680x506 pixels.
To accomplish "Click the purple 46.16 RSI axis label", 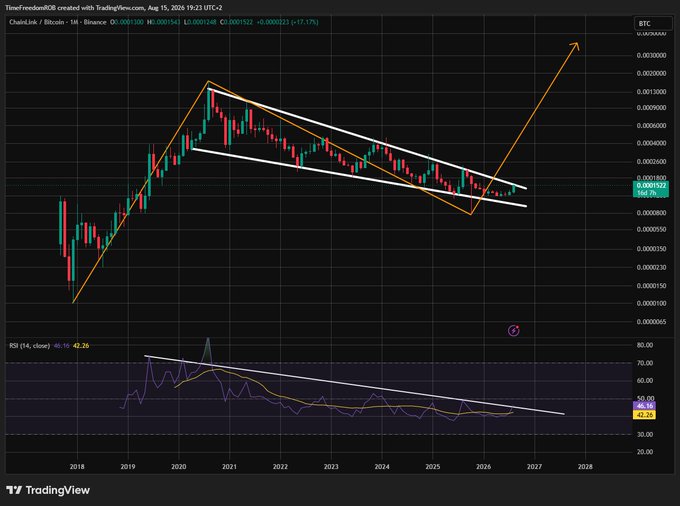I will pyautogui.click(x=644, y=406).
